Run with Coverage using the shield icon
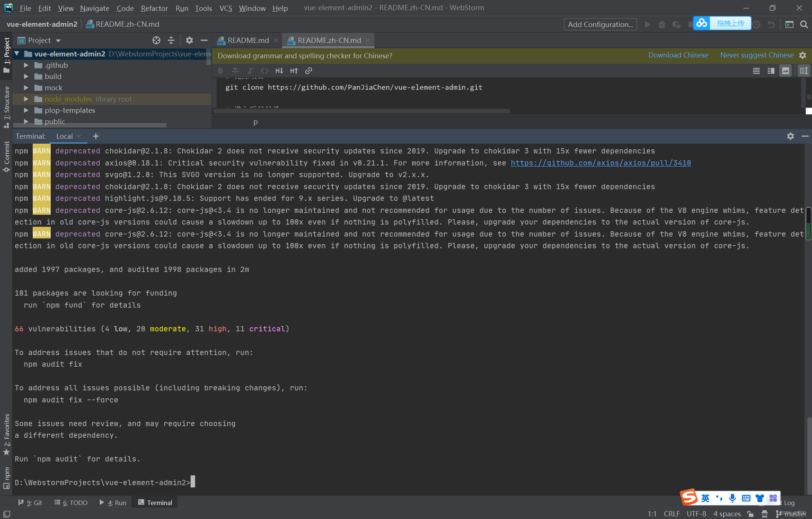Viewport: 812px width, 519px height. tap(676, 24)
